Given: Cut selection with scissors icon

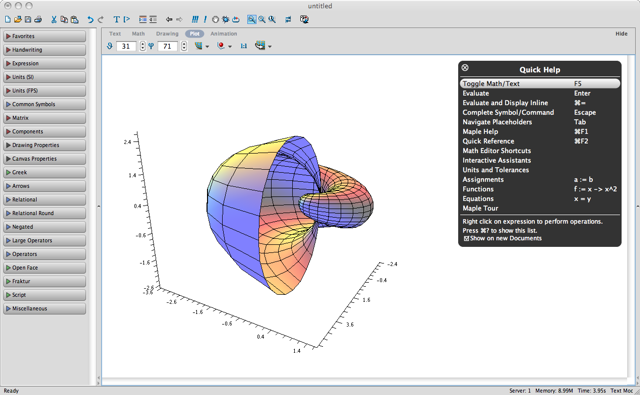Looking at the screenshot, I should tap(53, 19).
